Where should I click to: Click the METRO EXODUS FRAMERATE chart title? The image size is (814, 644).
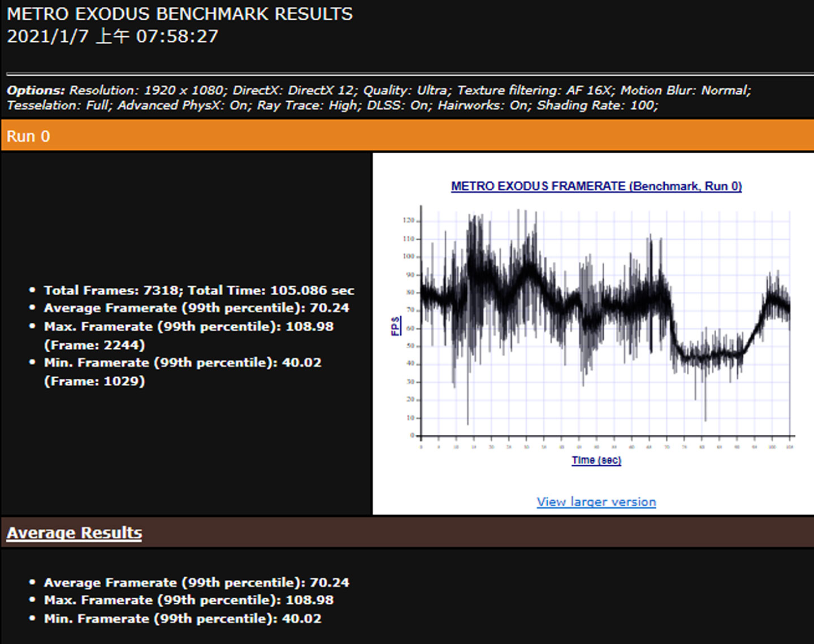click(596, 186)
